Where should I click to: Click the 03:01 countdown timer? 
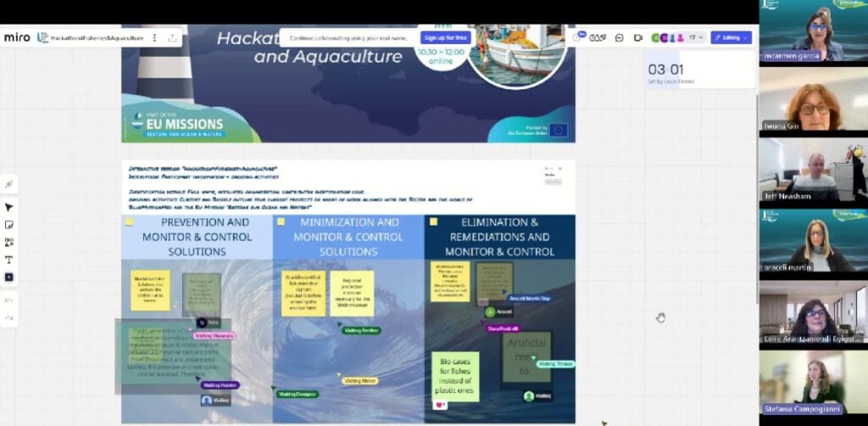click(664, 70)
